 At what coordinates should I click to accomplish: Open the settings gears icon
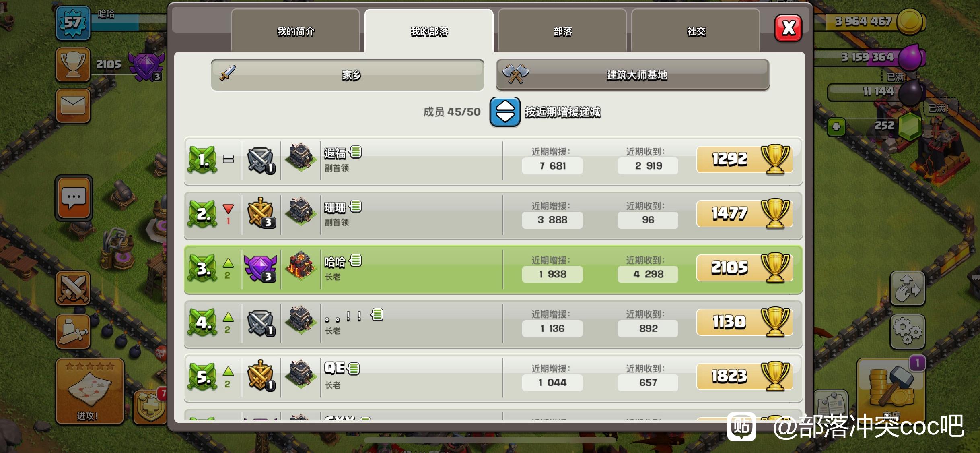(907, 331)
